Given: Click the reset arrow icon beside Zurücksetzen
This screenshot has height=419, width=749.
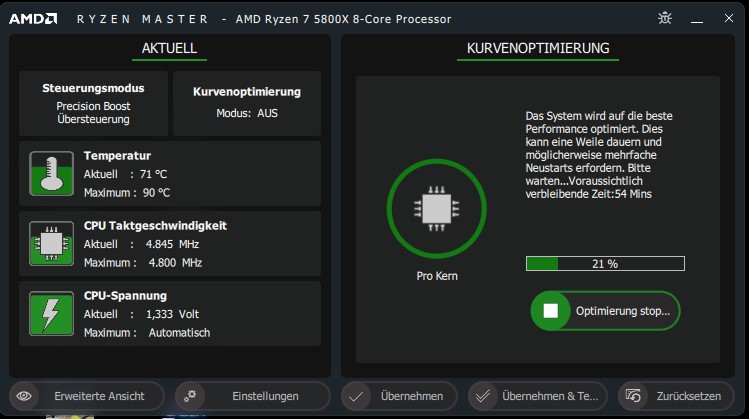Looking at the screenshot, I should pyautogui.click(x=633, y=396).
